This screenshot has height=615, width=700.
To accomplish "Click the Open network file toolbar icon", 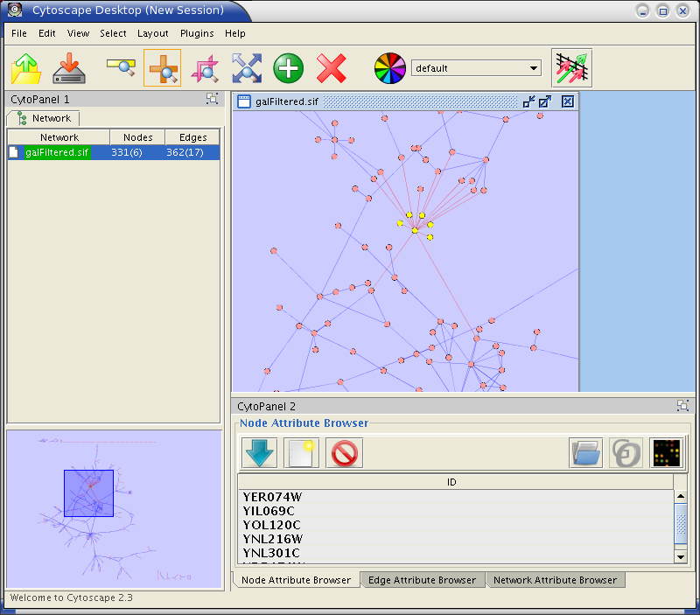I will (26, 68).
